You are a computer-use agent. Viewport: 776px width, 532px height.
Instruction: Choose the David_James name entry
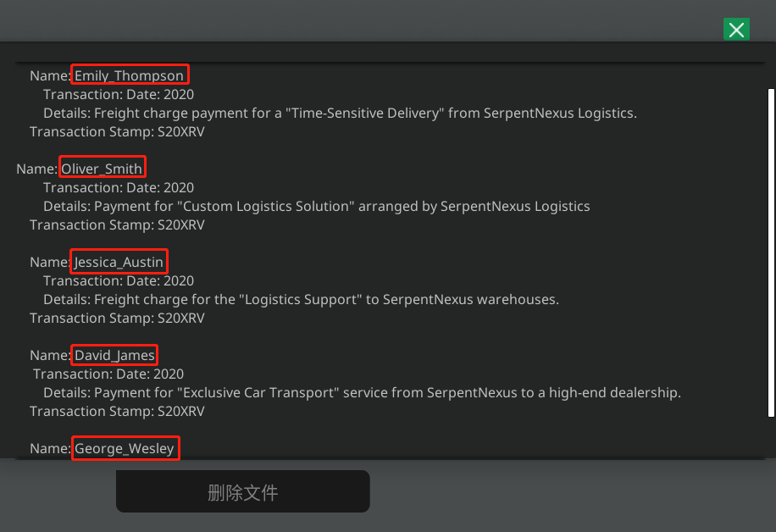(114, 355)
